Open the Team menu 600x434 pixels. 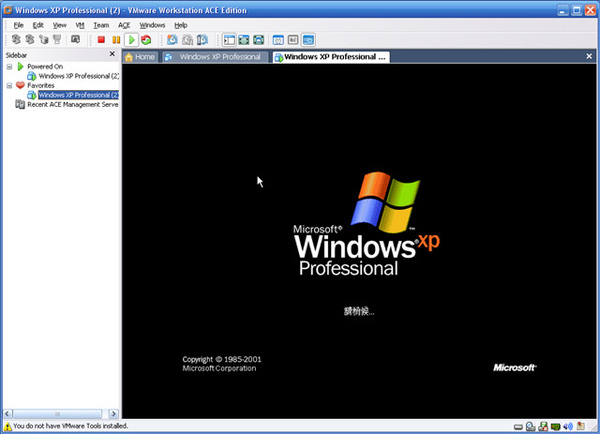click(x=101, y=25)
